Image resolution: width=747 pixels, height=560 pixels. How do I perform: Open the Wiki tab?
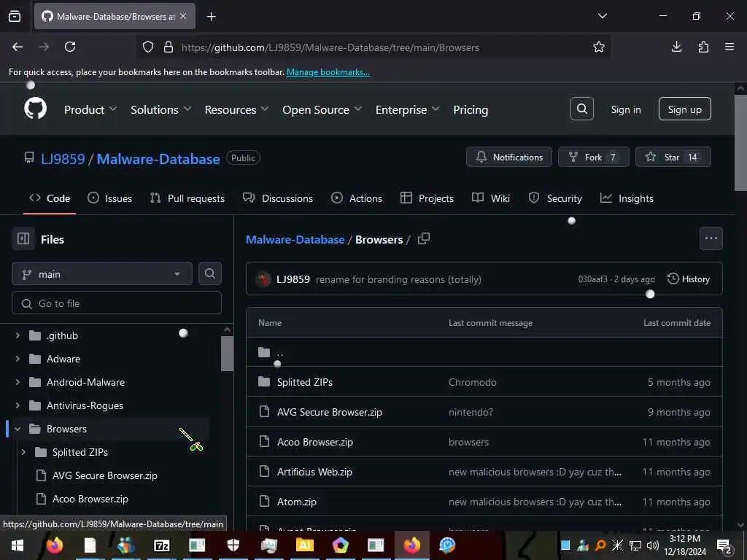tap(491, 198)
